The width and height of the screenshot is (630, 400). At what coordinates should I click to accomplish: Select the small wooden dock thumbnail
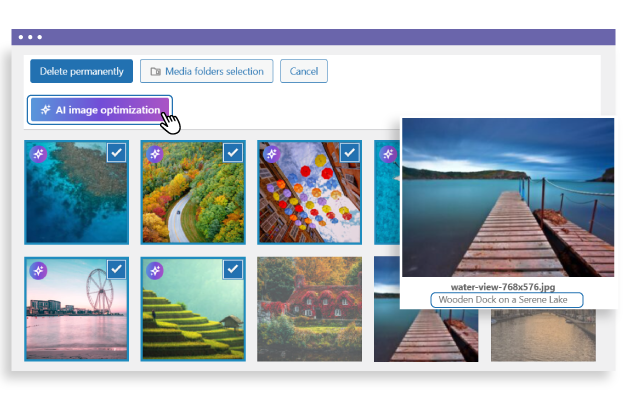click(x=426, y=335)
